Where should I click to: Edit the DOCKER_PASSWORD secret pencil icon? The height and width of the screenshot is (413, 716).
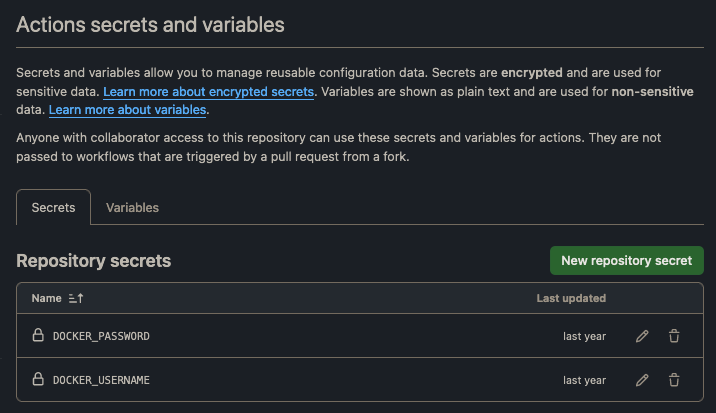(642, 336)
